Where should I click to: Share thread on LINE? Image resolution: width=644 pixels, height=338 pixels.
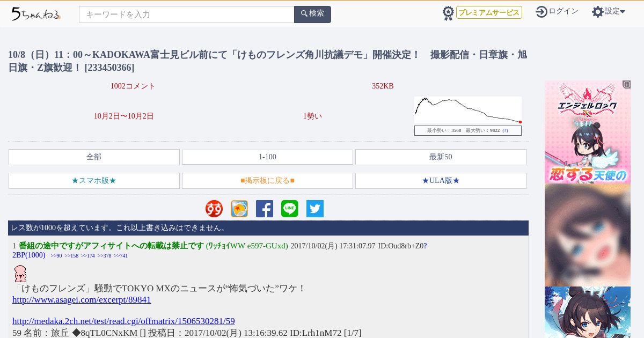pyautogui.click(x=290, y=209)
